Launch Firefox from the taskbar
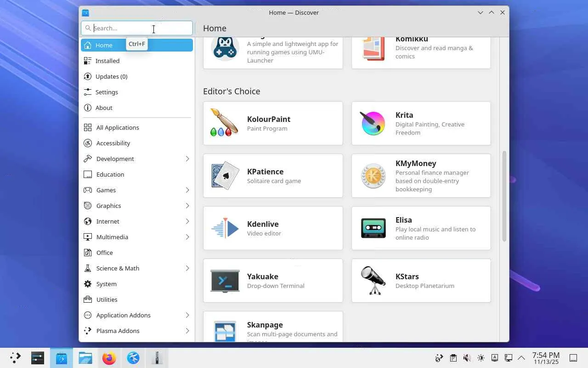The image size is (588, 368). (109, 358)
